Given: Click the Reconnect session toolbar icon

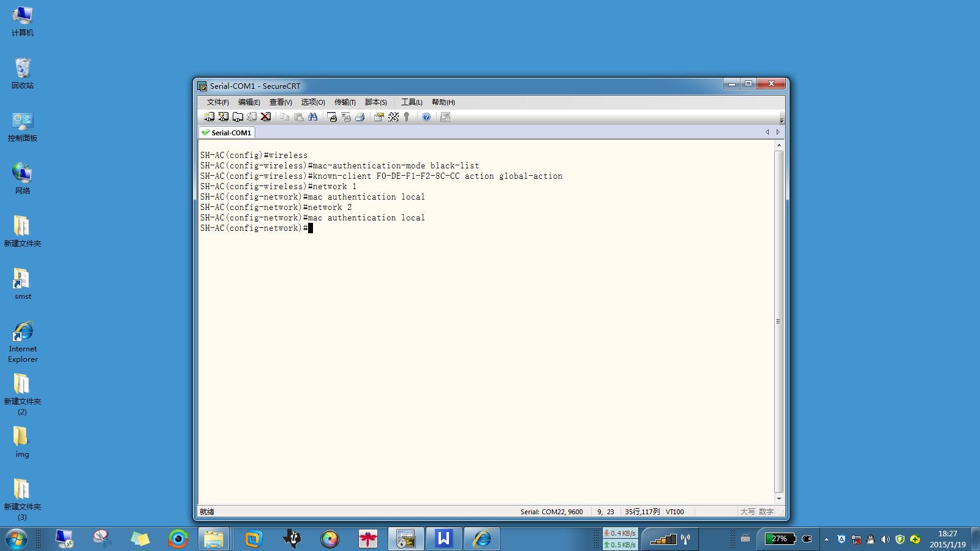Looking at the screenshot, I should pyautogui.click(x=252, y=117).
